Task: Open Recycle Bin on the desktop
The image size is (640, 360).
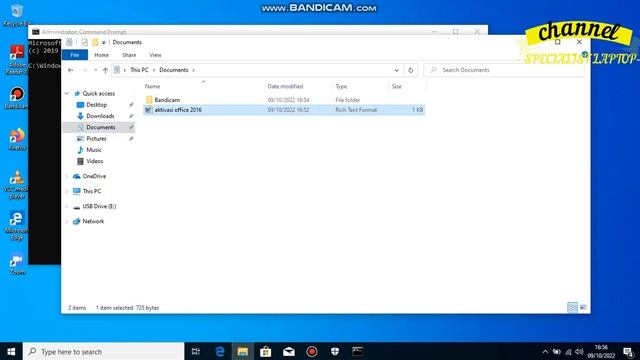Action: [17, 15]
